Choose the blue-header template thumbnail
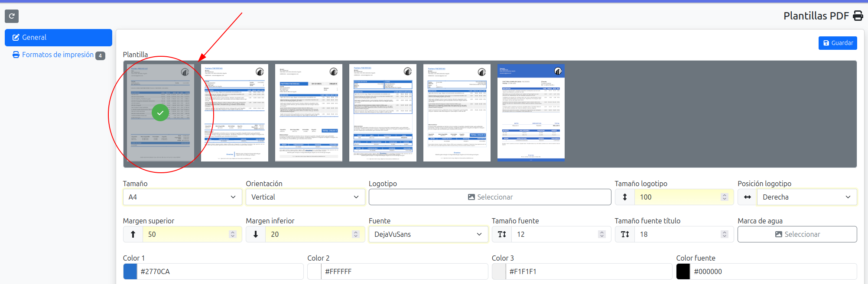This screenshot has height=284, width=868. point(531,113)
